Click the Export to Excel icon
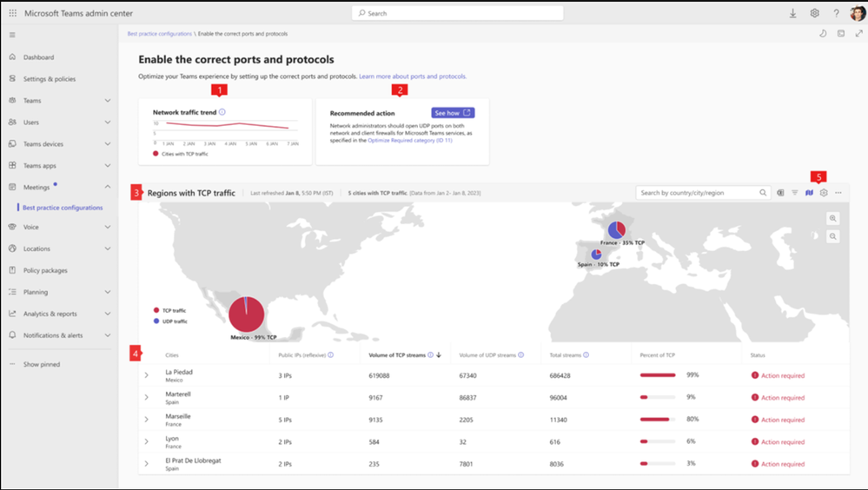This screenshot has width=868, height=490. click(x=780, y=193)
